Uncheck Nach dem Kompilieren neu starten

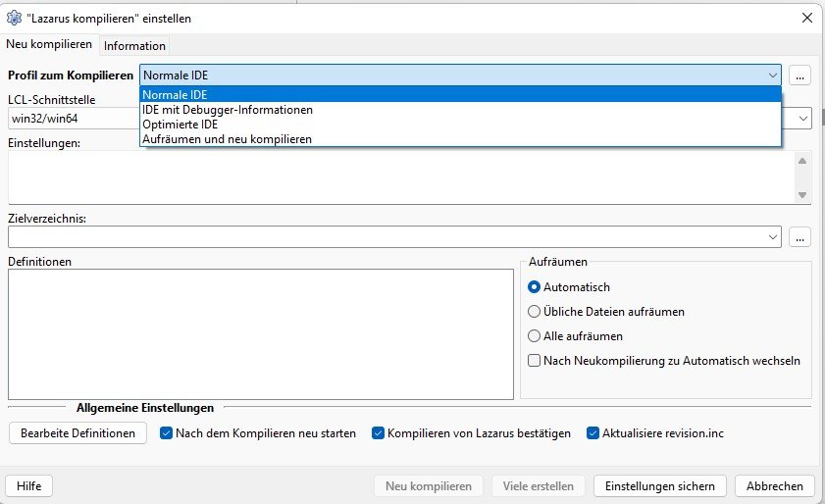[x=258, y=433]
